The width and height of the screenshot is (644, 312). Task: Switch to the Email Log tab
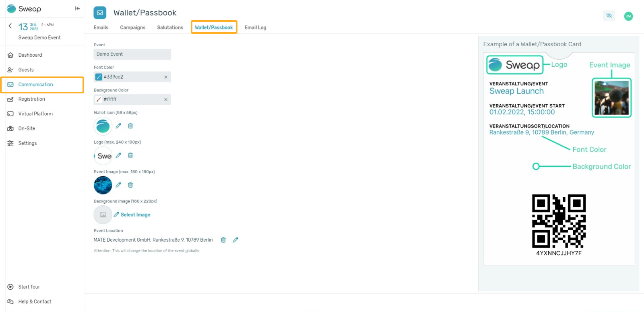coord(255,27)
